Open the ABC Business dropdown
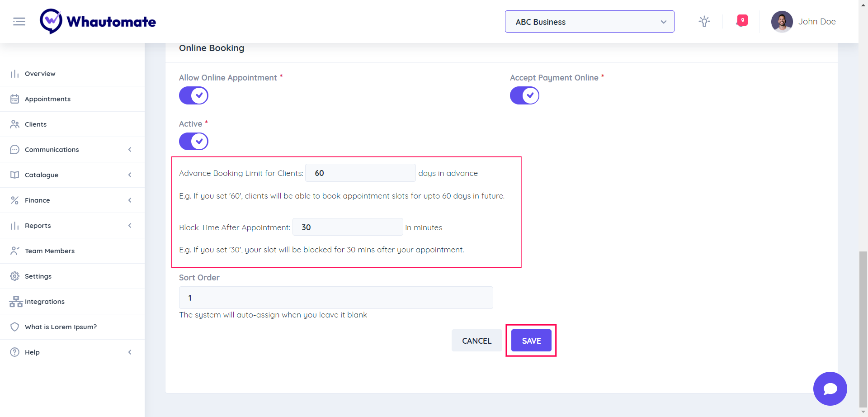The width and height of the screenshot is (868, 417). pyautogui.click(x=589, y=22)
